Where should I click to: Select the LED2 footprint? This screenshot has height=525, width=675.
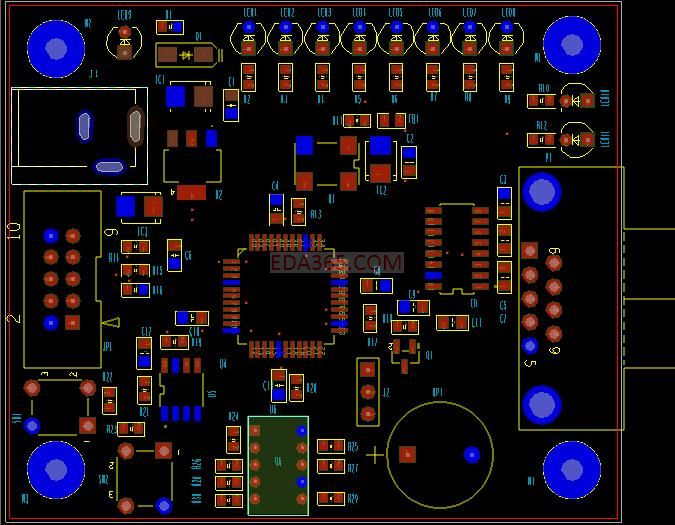285,38
